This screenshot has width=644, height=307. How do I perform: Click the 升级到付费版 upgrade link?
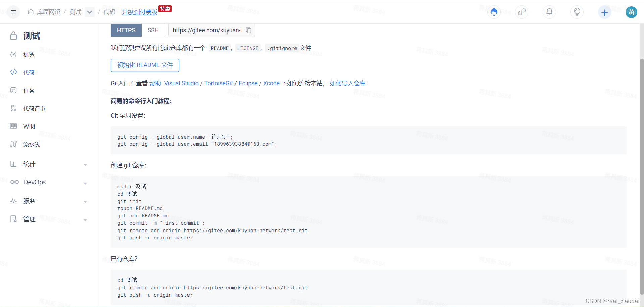(x=140, y=12)
